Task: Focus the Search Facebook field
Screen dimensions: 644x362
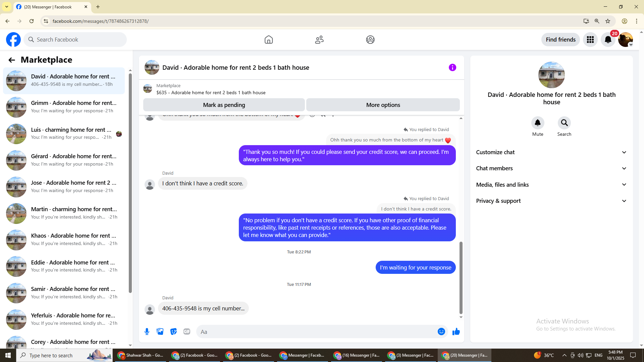Action: pyautogui.click(x=75, y=40)
